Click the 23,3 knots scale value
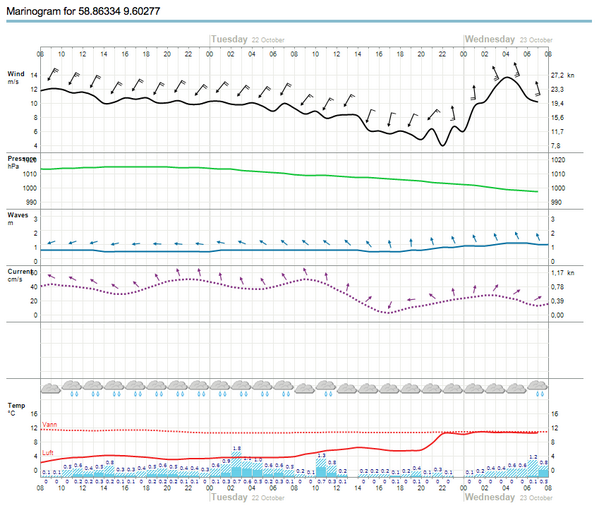Viewport: 599px width, 508px height. point(557,89)
